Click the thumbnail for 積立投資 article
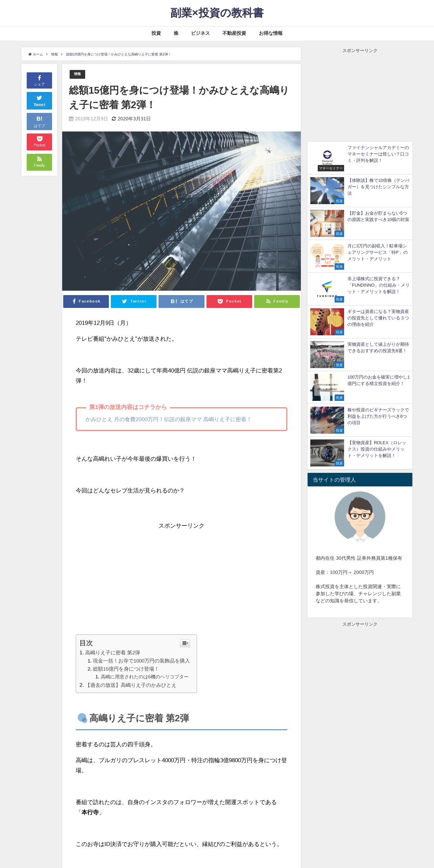 pos(327,387)
